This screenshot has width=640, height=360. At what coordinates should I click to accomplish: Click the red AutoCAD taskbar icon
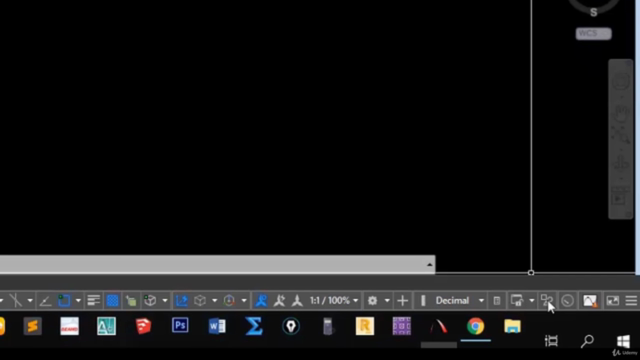click(439, 327)
